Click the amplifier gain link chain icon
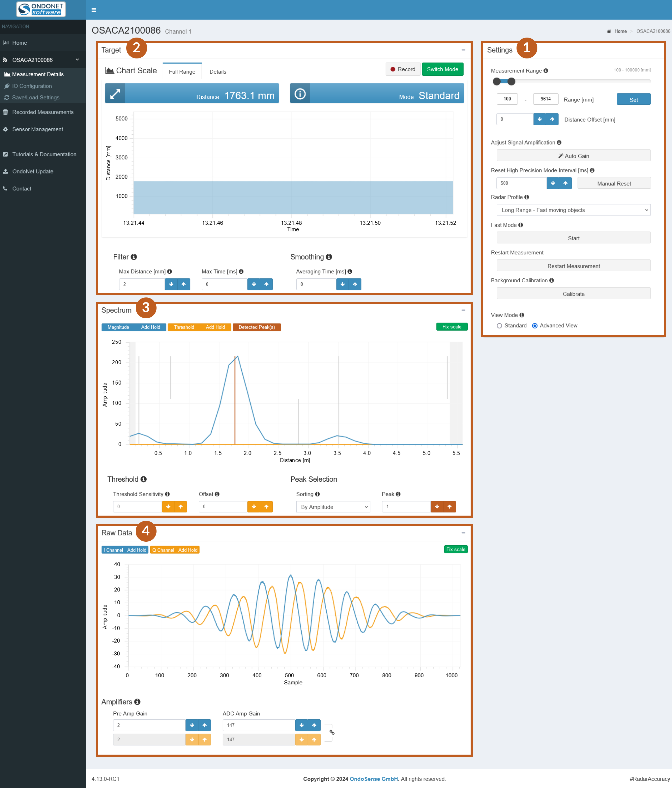Viewport: 672px width, 788px height. [x=332, y=732]
